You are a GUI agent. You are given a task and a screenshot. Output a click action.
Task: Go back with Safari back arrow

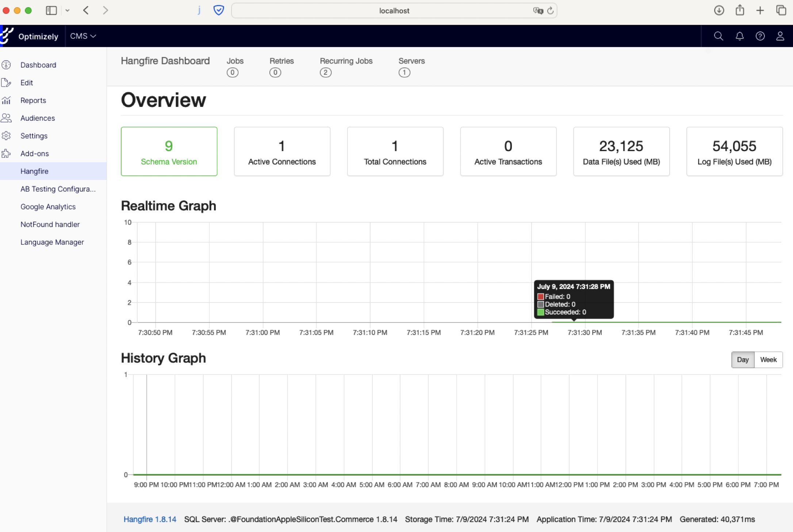pyautogui.click(x=86, y=10)
